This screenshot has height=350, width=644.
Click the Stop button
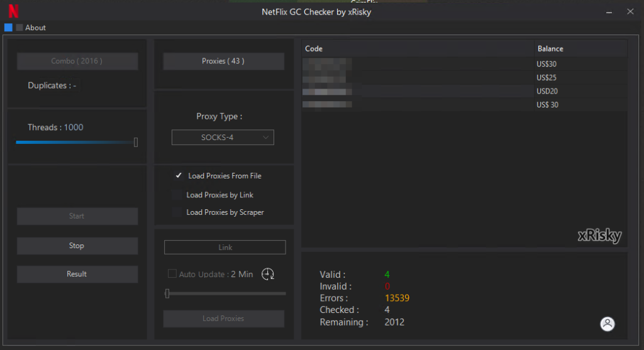pyautogui.click(x=77, y=246)
